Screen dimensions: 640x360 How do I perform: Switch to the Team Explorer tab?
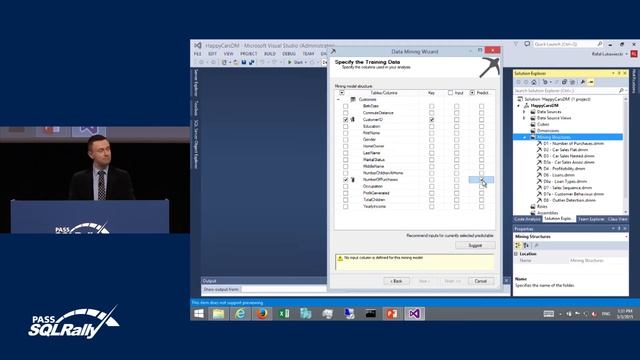coord(591,219)
